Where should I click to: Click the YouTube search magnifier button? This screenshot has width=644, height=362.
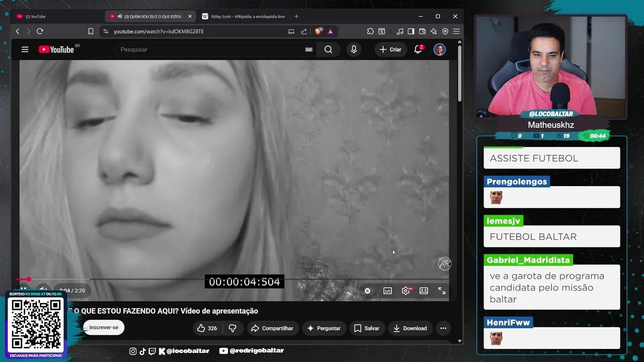click(x=328, y=49)
